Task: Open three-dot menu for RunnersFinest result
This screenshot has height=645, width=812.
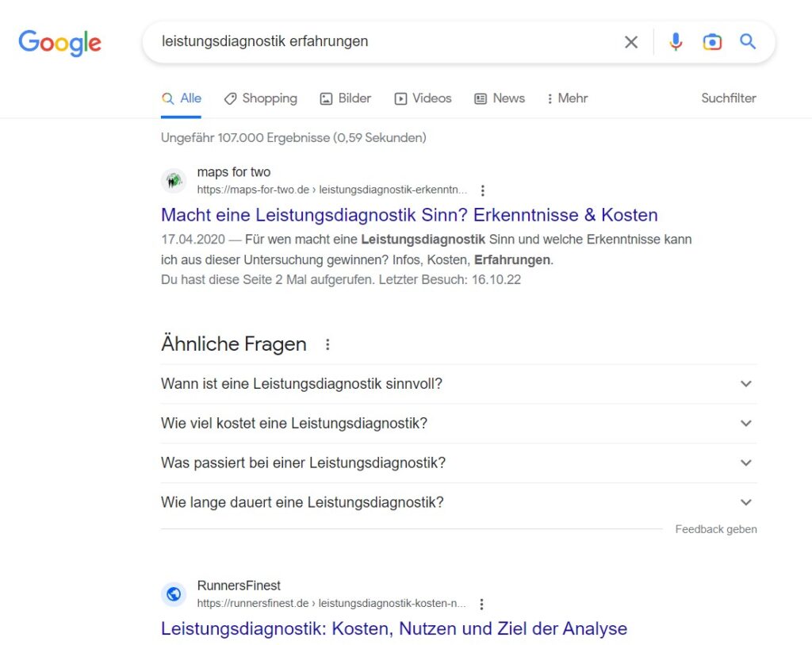Action: pos(481,604)
